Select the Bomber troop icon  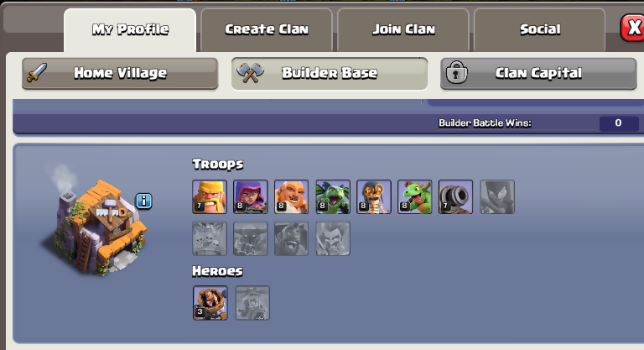pyautogui.click(x=374, y=196)
